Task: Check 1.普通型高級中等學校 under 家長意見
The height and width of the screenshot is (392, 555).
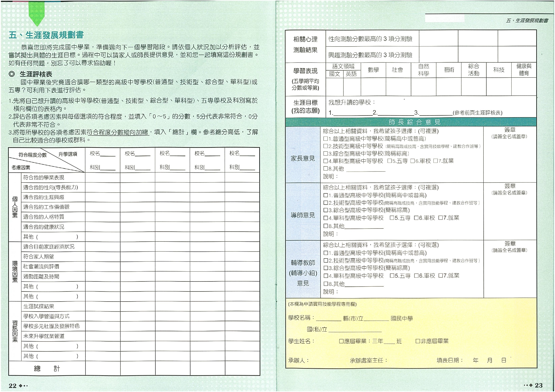Action: 326,139
